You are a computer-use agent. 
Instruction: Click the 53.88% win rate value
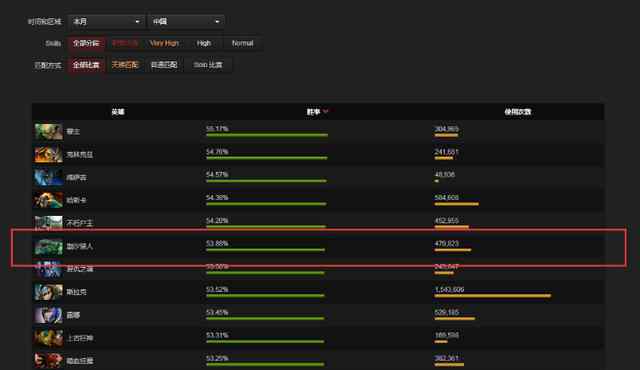point(217,244)
